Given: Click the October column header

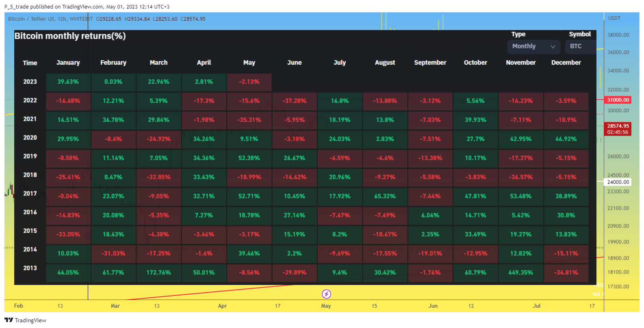Looking at the screenshot, I should (475, 63).
